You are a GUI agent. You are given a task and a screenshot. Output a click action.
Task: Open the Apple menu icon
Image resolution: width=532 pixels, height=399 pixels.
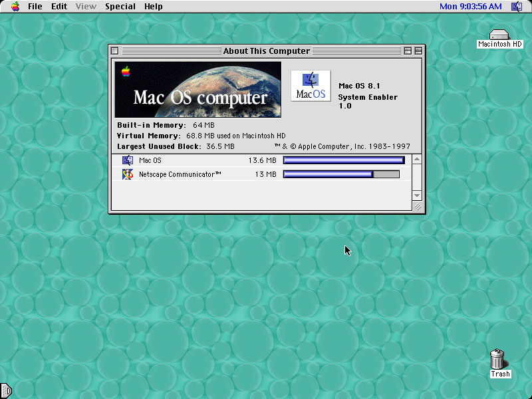point(15,6)
